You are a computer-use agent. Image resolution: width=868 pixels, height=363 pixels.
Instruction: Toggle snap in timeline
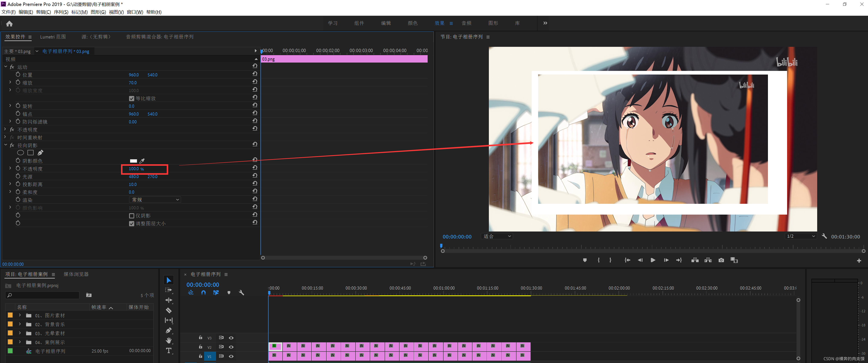point(203,293)
